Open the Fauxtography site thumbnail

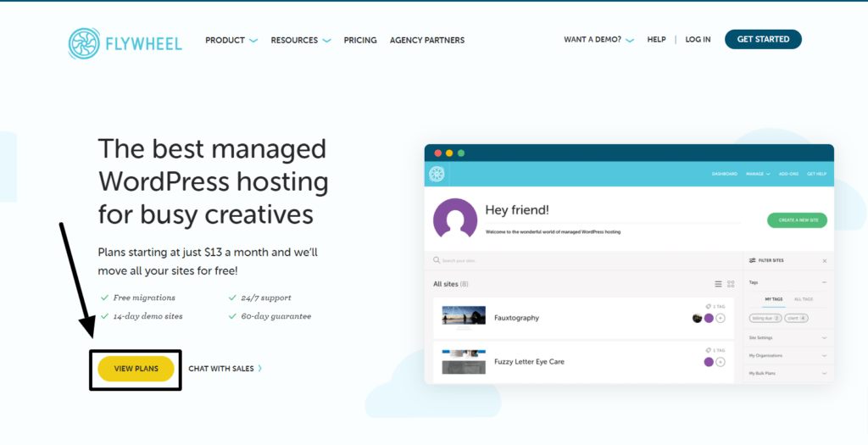point(464,317)
